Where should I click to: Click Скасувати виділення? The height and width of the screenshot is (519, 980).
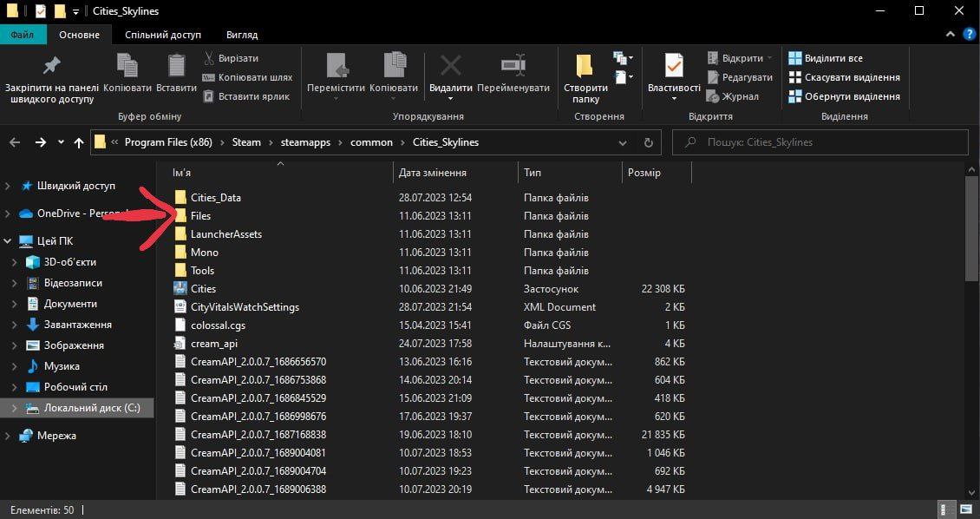tap(845, 77)
